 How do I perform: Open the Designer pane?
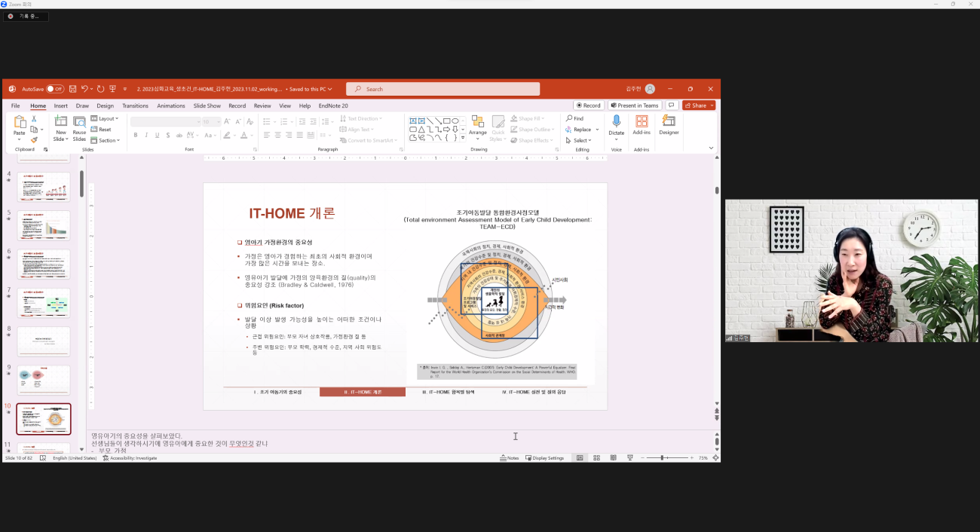669,125
